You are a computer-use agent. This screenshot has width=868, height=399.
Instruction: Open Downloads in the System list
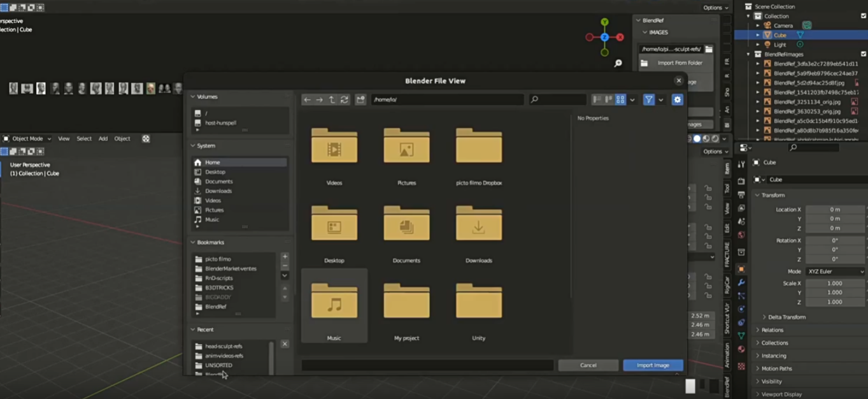click(239, 191)
